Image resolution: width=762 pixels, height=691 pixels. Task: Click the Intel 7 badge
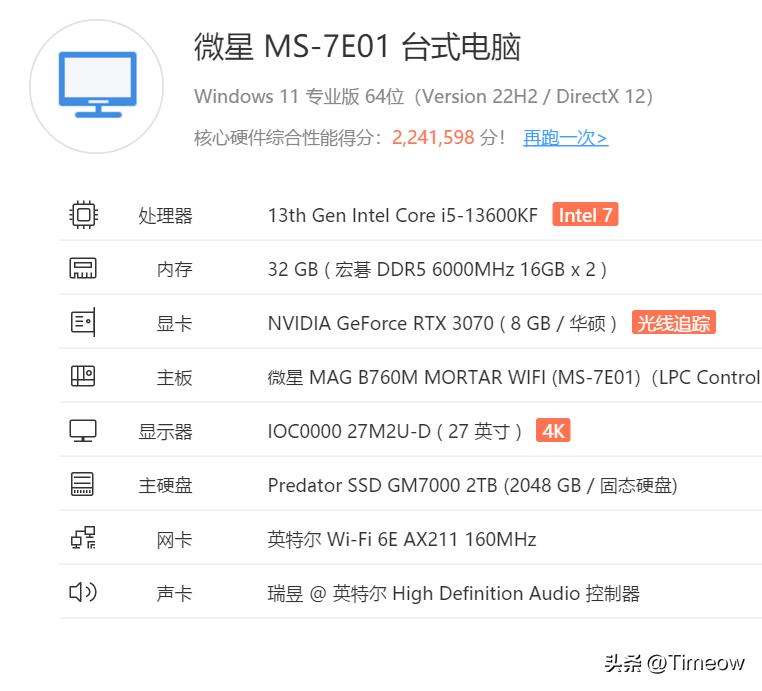click(585, 214)
